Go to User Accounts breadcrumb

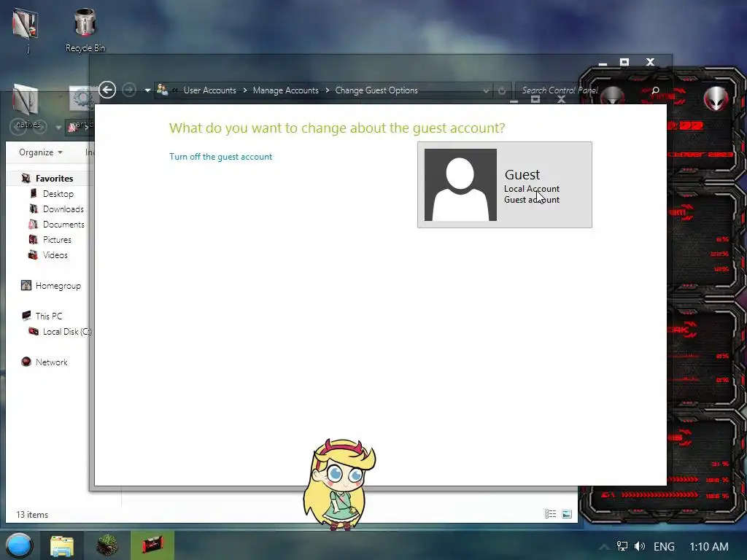click(x=209, y=90)
